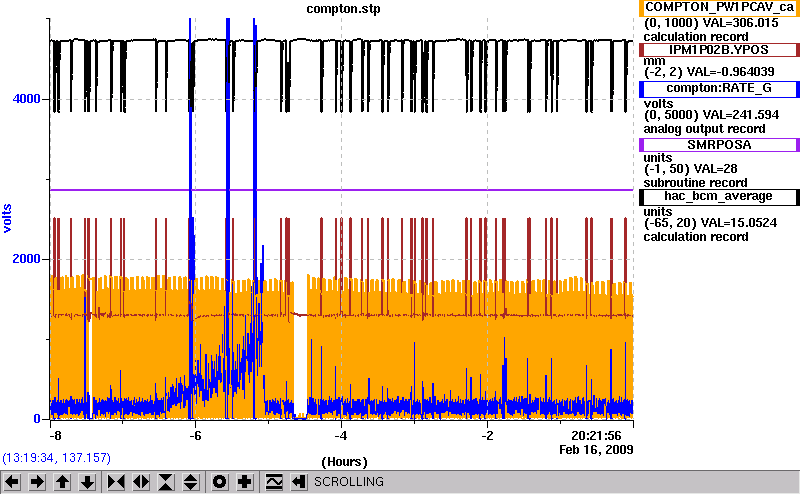Click the (-1, 50) VAL=28 readout
The height and width of the screenshot is (494, 800).
[x=690, y=169]
